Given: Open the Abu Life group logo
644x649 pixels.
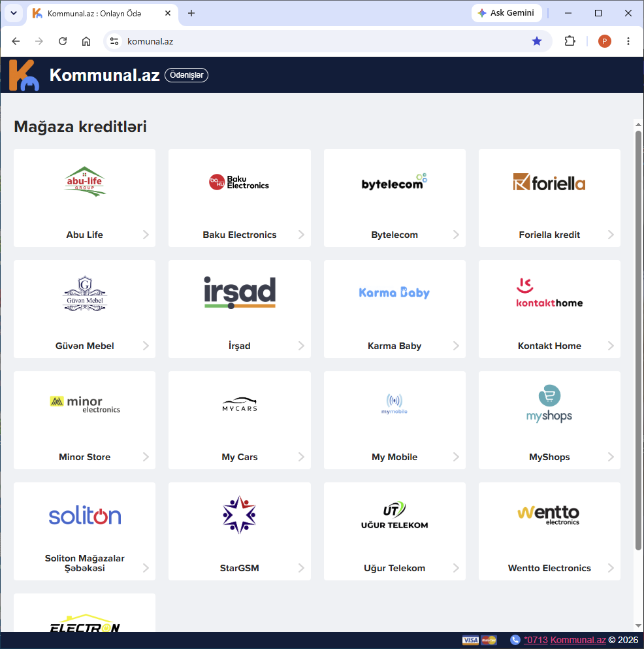Looking at the screenshot, I should pos(85,181).
